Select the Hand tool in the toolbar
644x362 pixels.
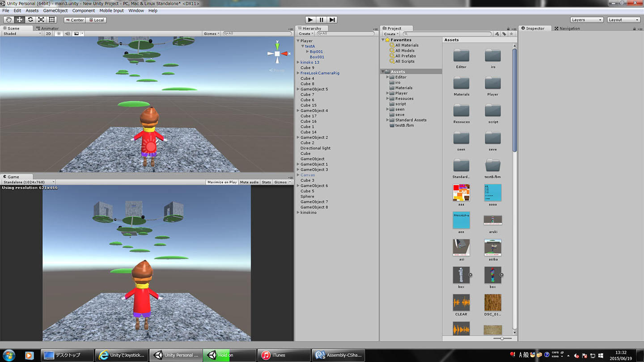tap(9, 20)
